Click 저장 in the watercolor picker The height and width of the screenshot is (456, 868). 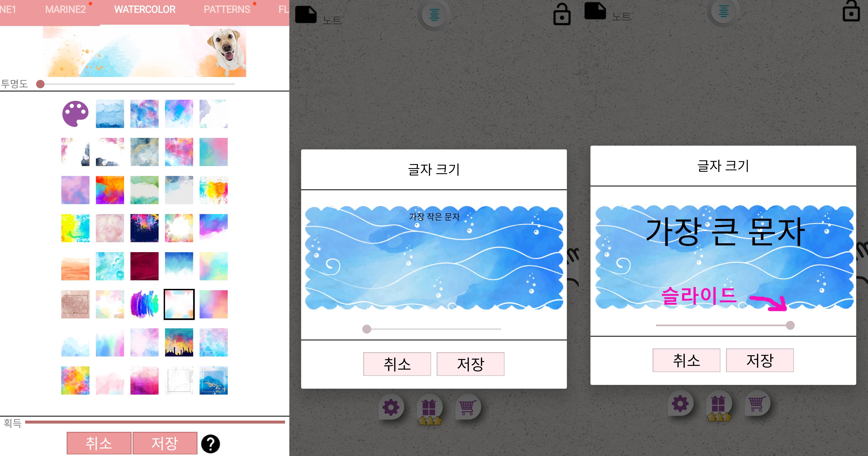tap(165, 443)
